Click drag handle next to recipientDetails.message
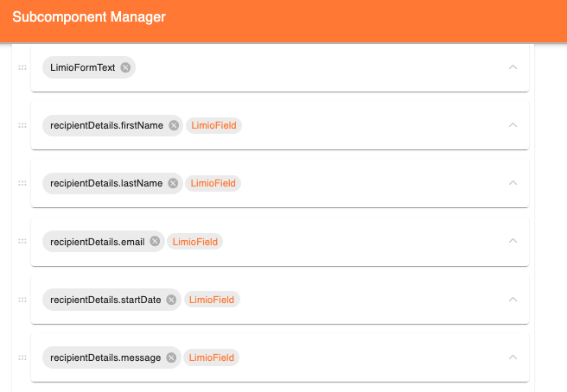The width and height of the screenshot is (567, 392). click(22, 357)
